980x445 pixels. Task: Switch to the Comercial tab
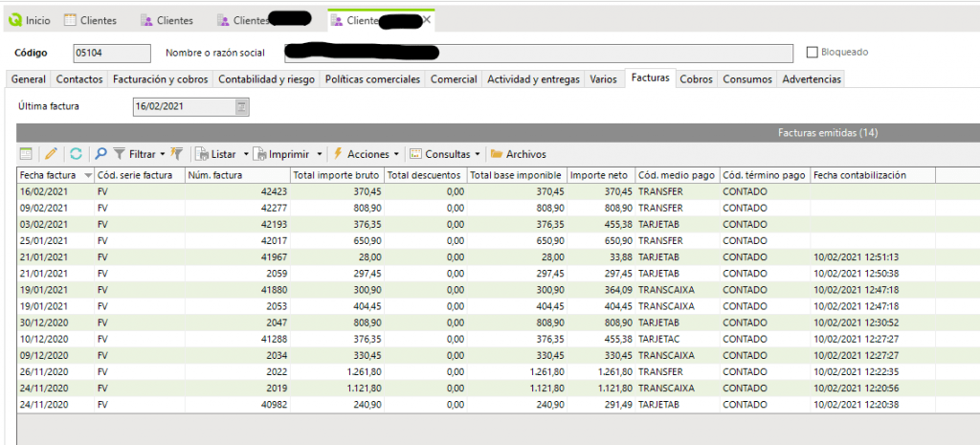454,79
